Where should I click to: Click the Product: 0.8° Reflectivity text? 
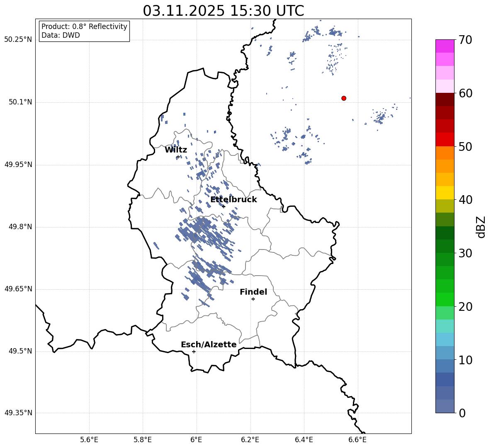pyautogui.click(x=84, y=26)
